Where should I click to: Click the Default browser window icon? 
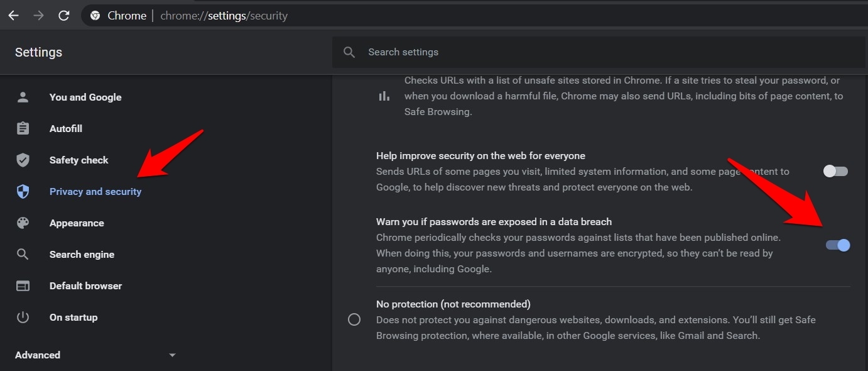click(x=23, y=286)
